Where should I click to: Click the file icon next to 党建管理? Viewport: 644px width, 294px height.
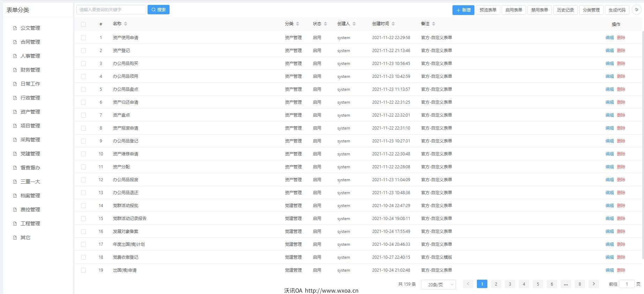[15, 154]
